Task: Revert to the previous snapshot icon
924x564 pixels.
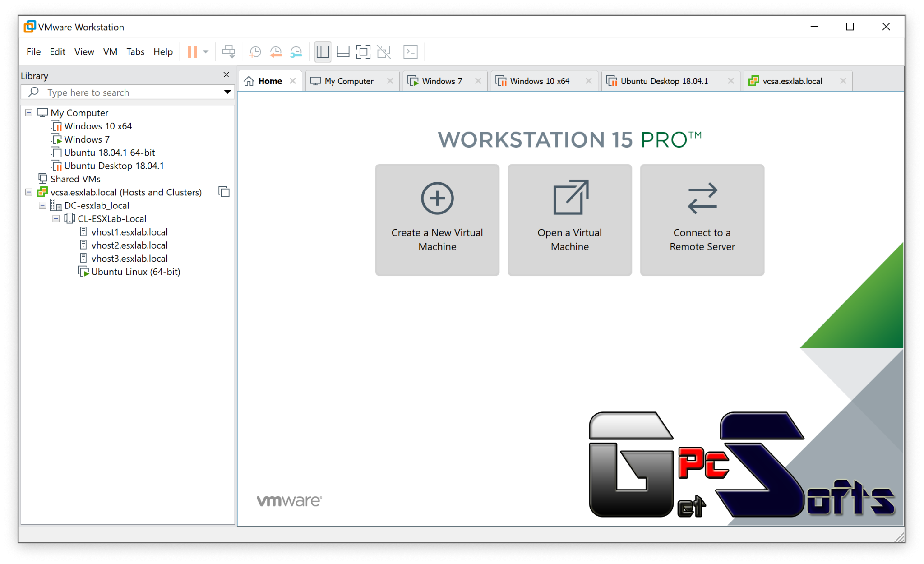Action: pos(276,52)
